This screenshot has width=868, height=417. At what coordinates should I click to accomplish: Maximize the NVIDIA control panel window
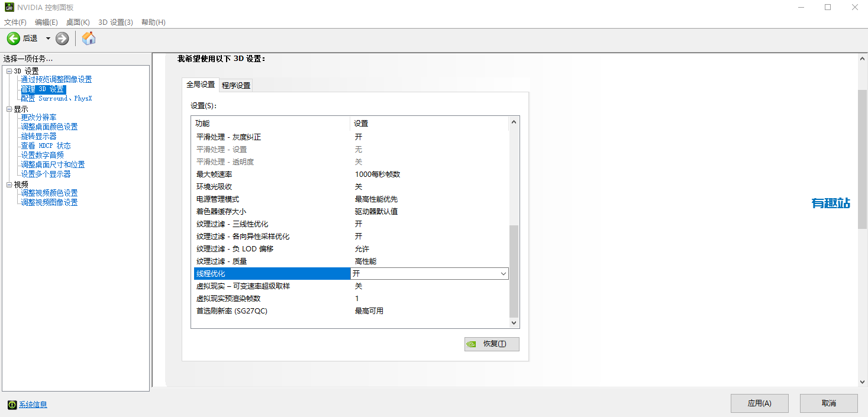point(828,8)
